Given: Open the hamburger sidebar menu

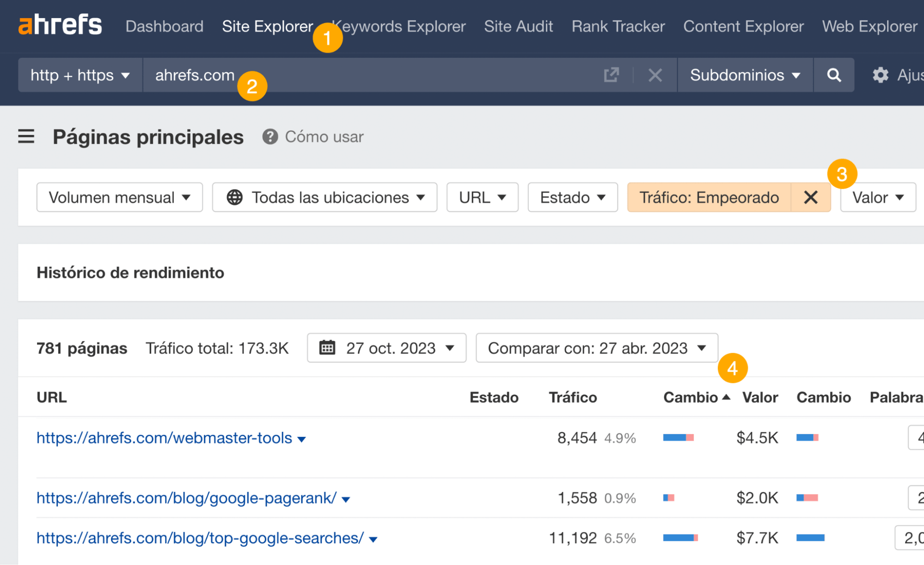Looking at the screenshot, I should click(26, 136).
